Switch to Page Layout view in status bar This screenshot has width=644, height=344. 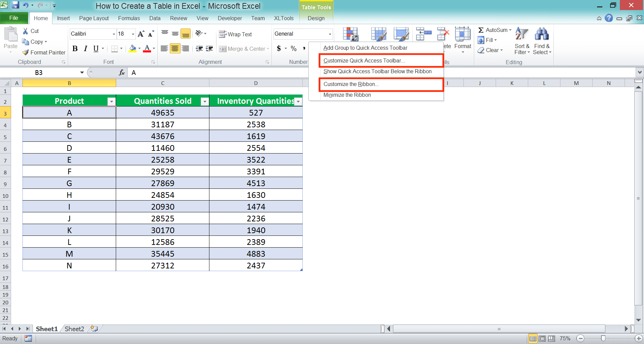point(542,339)
